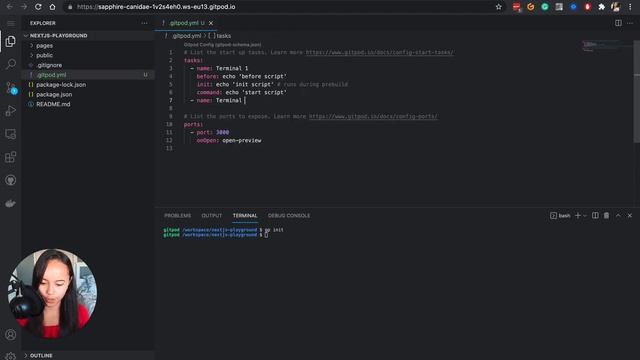Maximize the panel with the up chevron
This screenshot has height=360, width=640.
click(618, 216)
